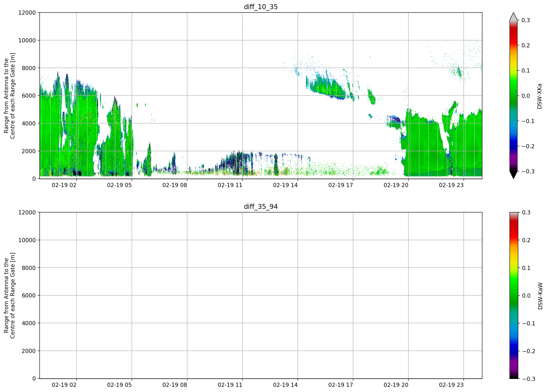Viewport: 547px width, 392px height.
Task: Click the 02-19 14 x-tick on the top plot
Action: pyautogui.click(x=285, y=185)
